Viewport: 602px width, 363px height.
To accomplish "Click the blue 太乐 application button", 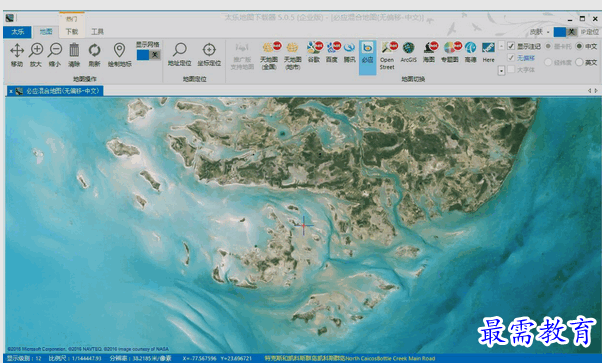I will (17, 31).
